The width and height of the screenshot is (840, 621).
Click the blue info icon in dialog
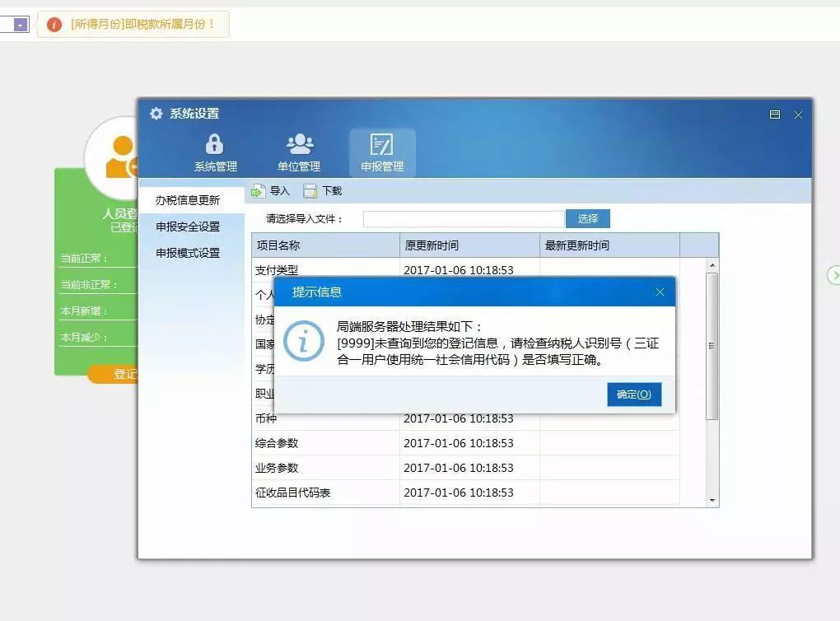[x=304, y=341]
